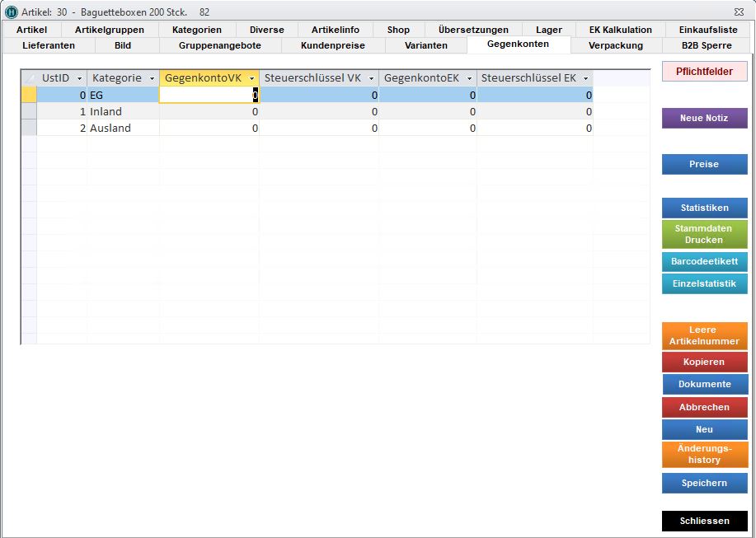Viewport: 756px width, 538px height.
Task: Click the application icon in title bar
Action: 11,12
